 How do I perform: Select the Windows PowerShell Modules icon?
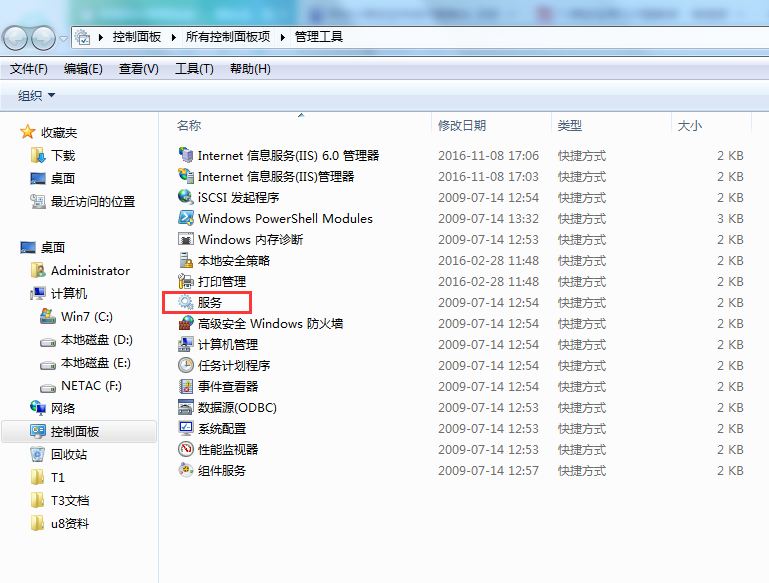185,218
